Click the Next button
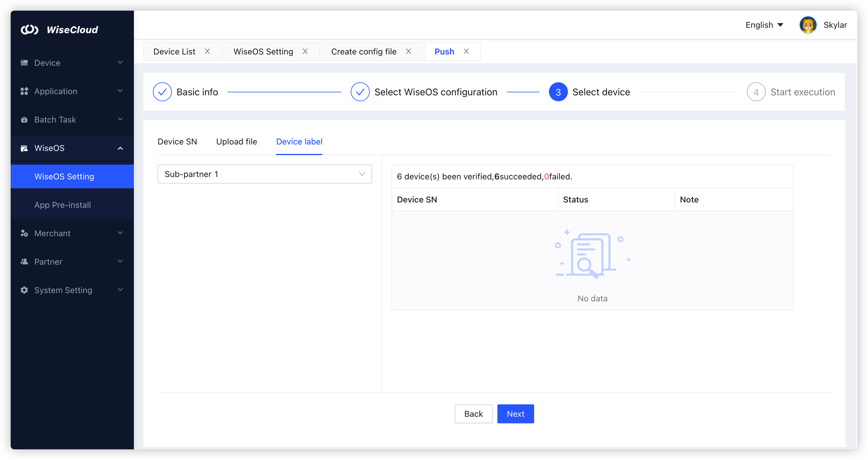This screenshot has width=868, height=460. 515,414
